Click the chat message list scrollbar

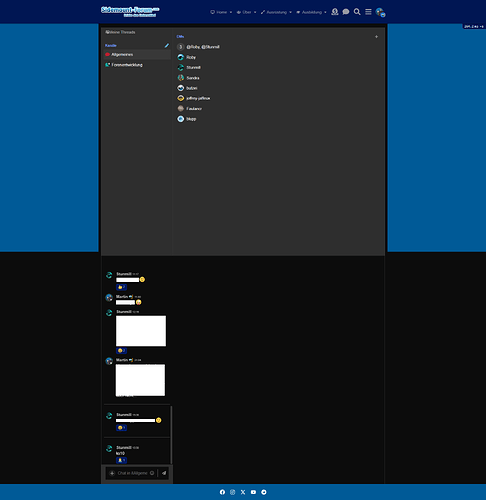pos(171,435)
